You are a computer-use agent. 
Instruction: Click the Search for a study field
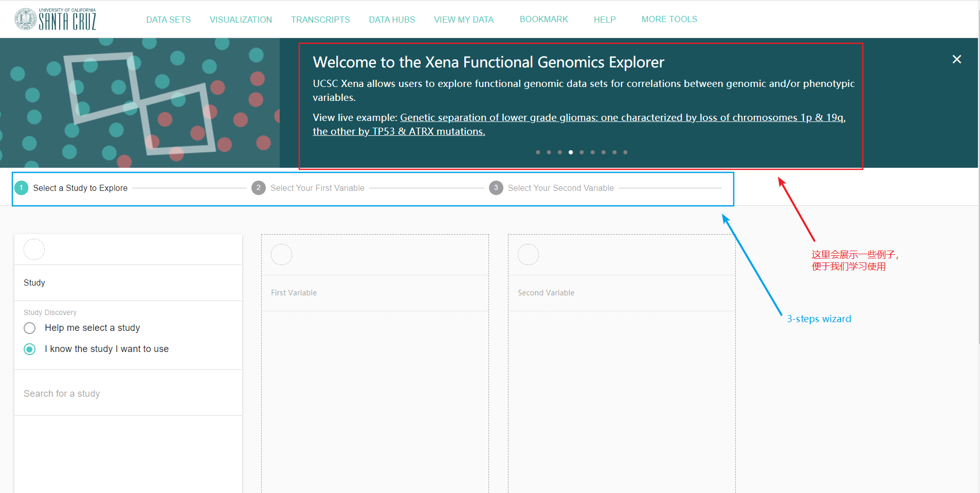pyautogui.click(x=128, y=394)
